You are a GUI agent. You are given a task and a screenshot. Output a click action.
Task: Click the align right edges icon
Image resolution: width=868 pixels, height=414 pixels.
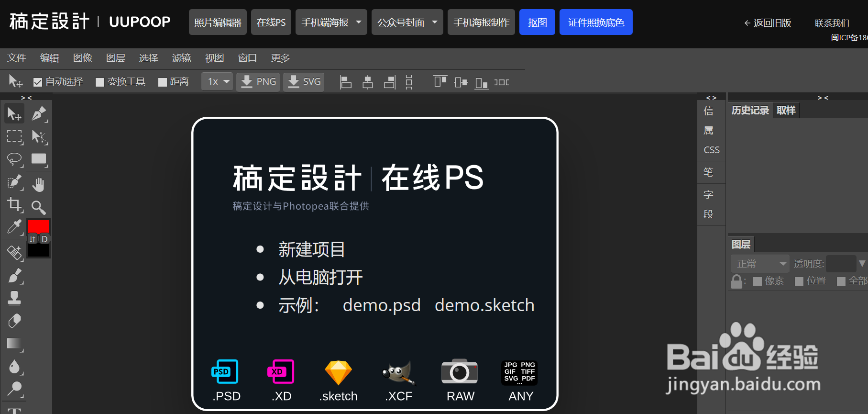point(390,82)
